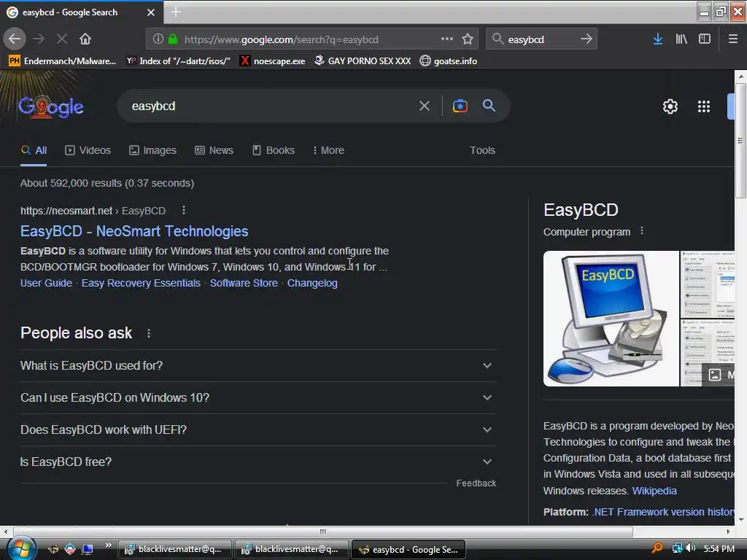Click the volume speaker tray icon
The image size is (747, 560).
[x=691, y=548]
